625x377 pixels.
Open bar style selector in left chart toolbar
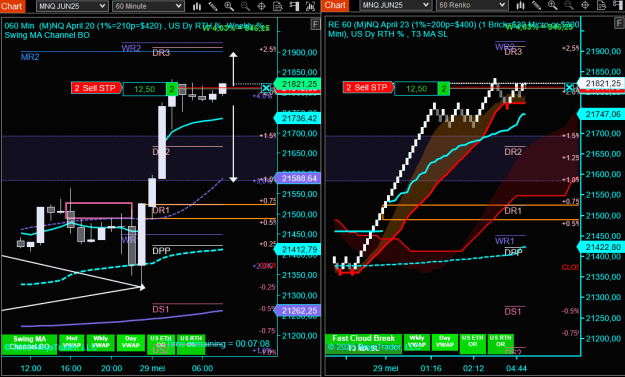click(197, 6)
